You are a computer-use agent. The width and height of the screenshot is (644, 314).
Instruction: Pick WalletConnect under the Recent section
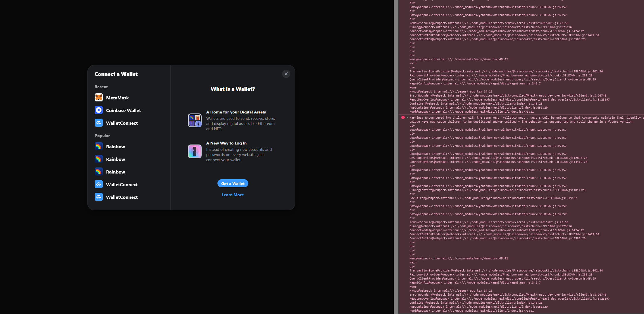[x=129, y=123]
